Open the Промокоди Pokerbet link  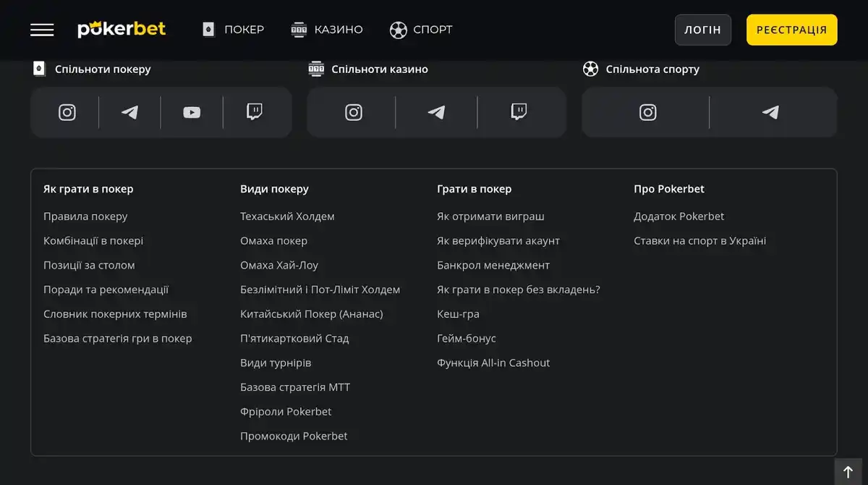294,436
